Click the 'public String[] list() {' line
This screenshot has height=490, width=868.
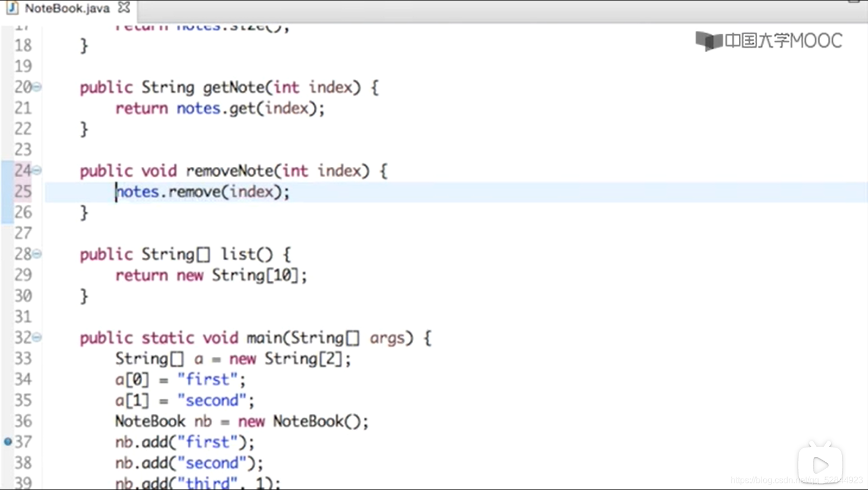[x=185, y=254]
